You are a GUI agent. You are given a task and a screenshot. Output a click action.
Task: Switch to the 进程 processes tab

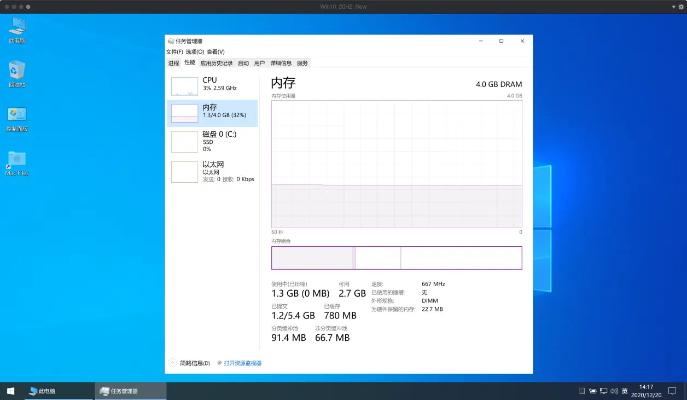pos(174,62)
